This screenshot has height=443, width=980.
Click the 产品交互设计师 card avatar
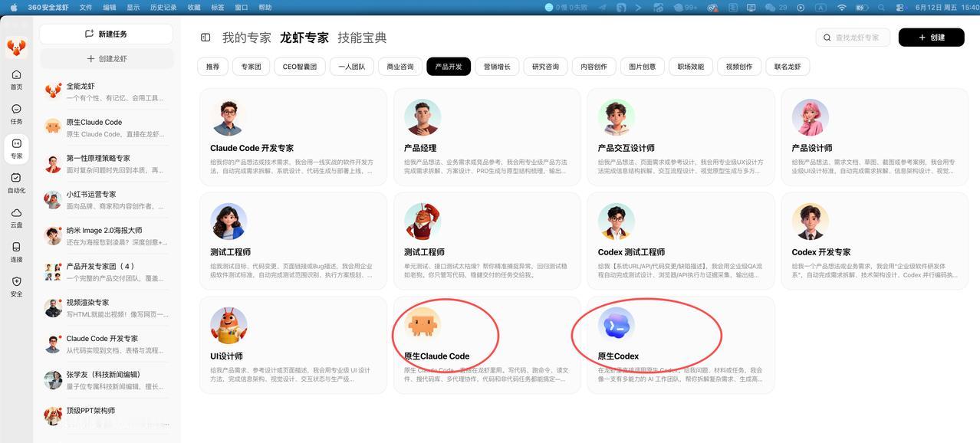coord(616,118)
